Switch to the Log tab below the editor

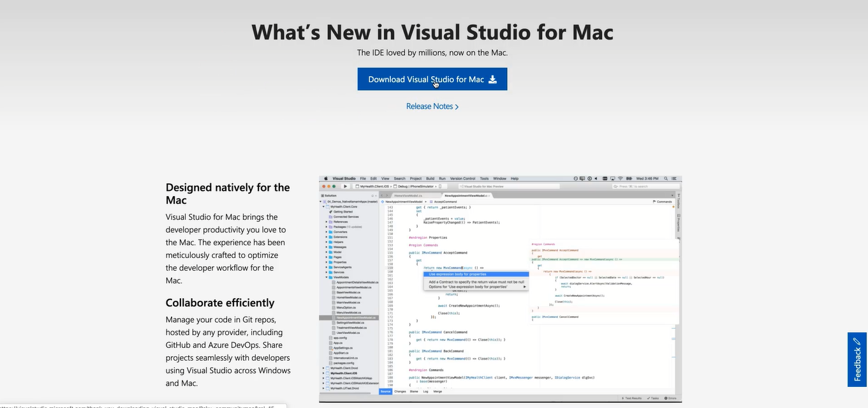[x=425, y=391]
